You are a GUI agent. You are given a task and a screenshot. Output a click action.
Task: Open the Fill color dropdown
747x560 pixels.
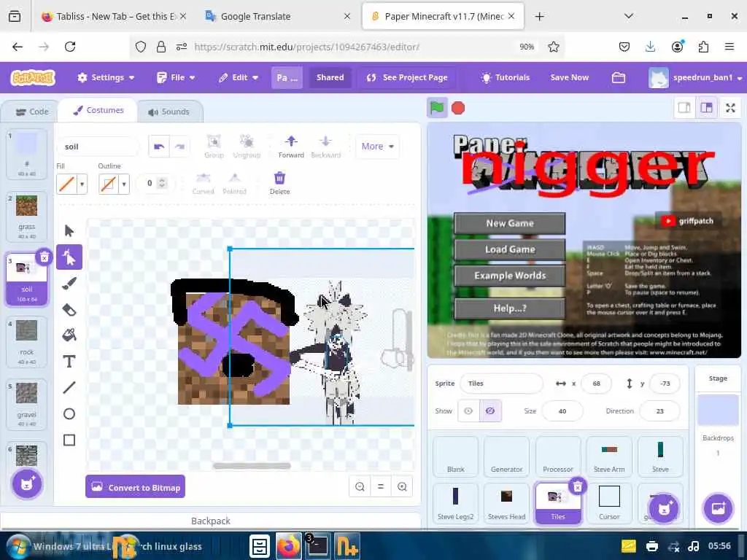coord(82,184)
